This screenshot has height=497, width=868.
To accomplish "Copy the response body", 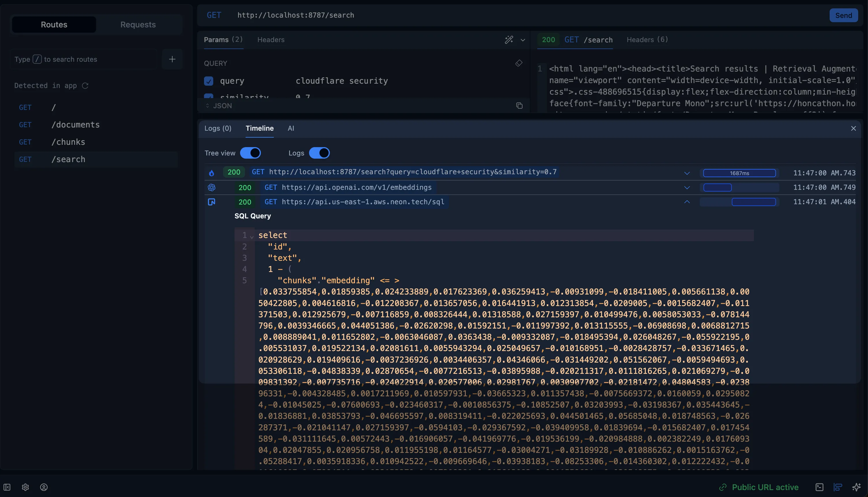I will tap(519, 106).
